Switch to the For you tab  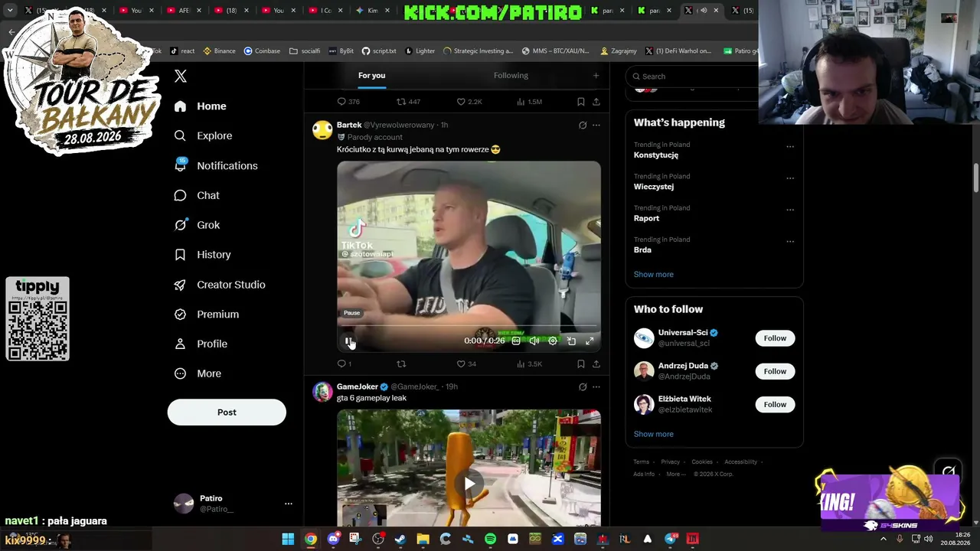point(372,76)
